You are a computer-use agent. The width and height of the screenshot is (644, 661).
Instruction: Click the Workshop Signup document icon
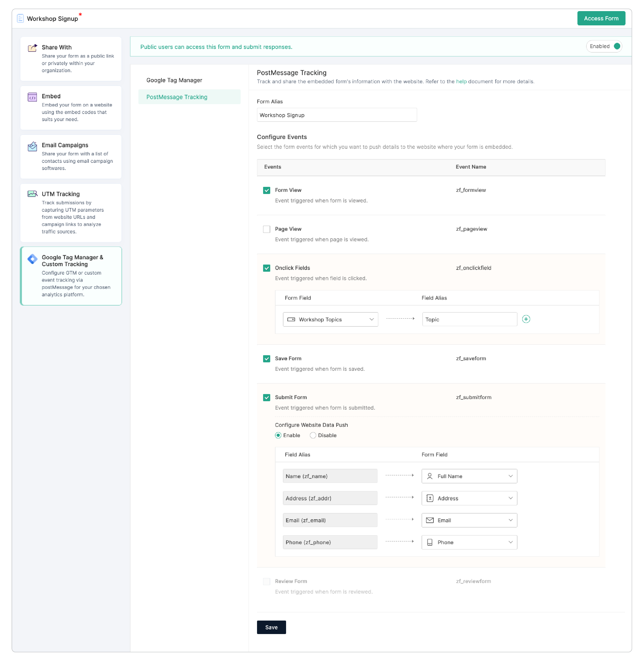pos(21,18)
